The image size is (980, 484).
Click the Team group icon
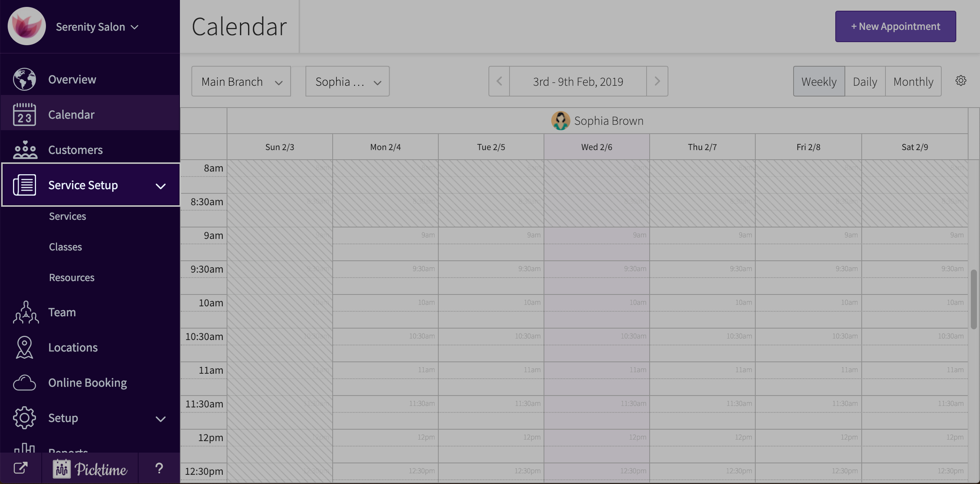[x=26, y=312]
